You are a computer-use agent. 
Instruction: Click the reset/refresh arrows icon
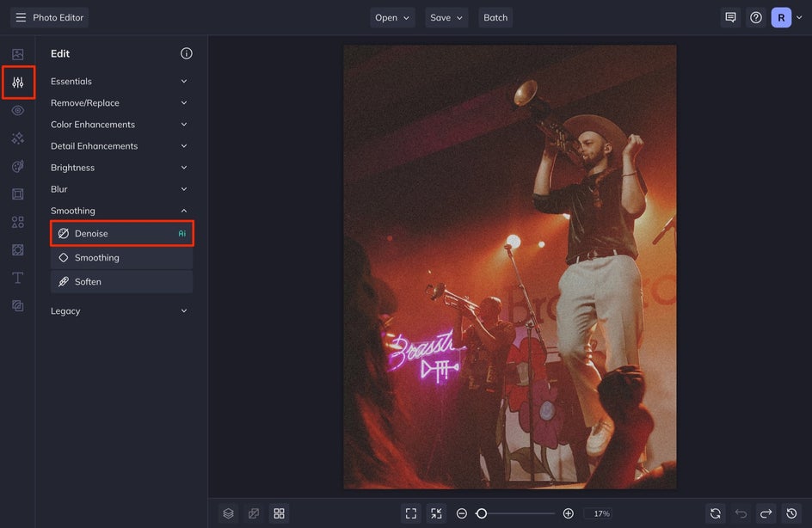click(716, 513)
